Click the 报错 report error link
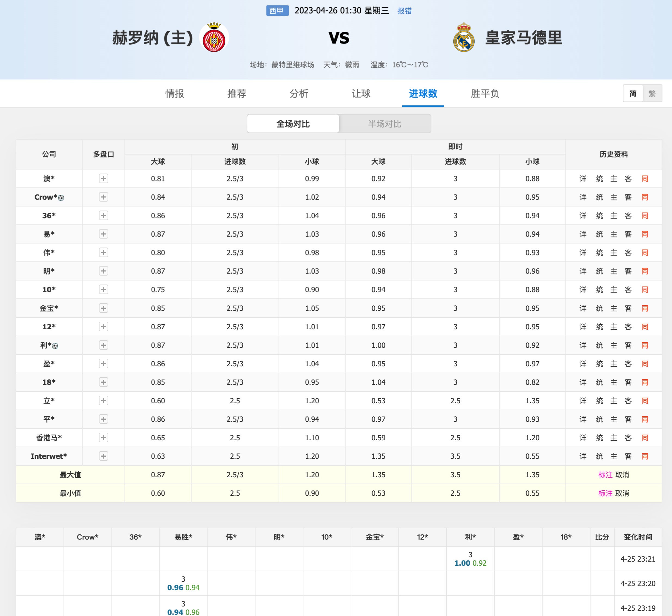The width and height of the screenshot is (672, 616). 404,11
